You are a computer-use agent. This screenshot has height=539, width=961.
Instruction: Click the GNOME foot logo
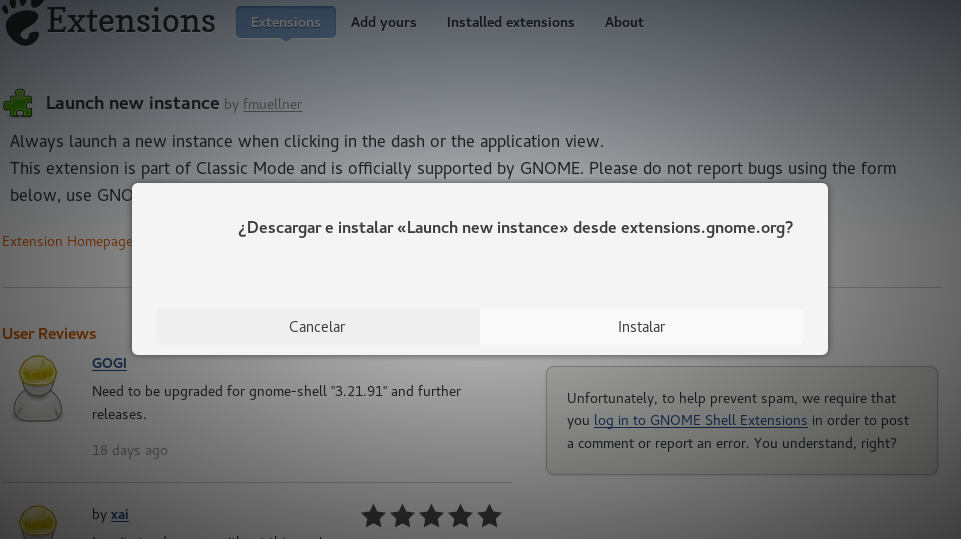(22, 22)
